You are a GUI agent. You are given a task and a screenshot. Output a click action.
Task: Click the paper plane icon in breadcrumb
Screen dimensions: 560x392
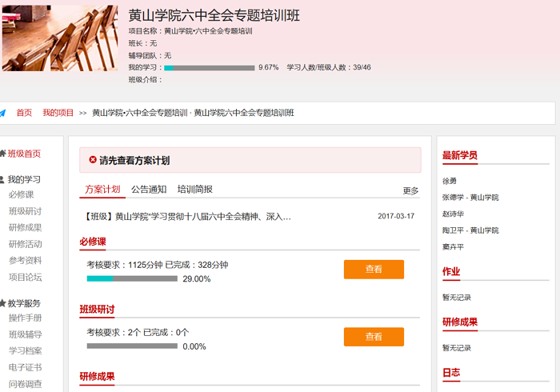(x=2, y=113)
